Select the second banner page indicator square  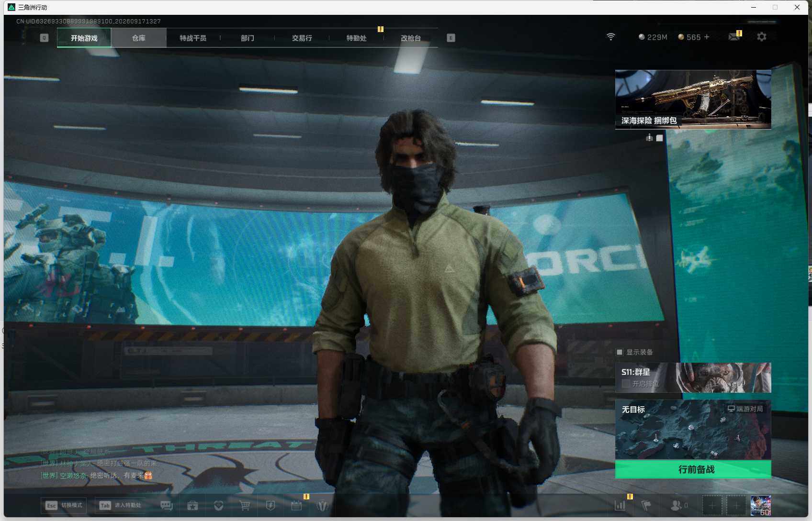660,138
